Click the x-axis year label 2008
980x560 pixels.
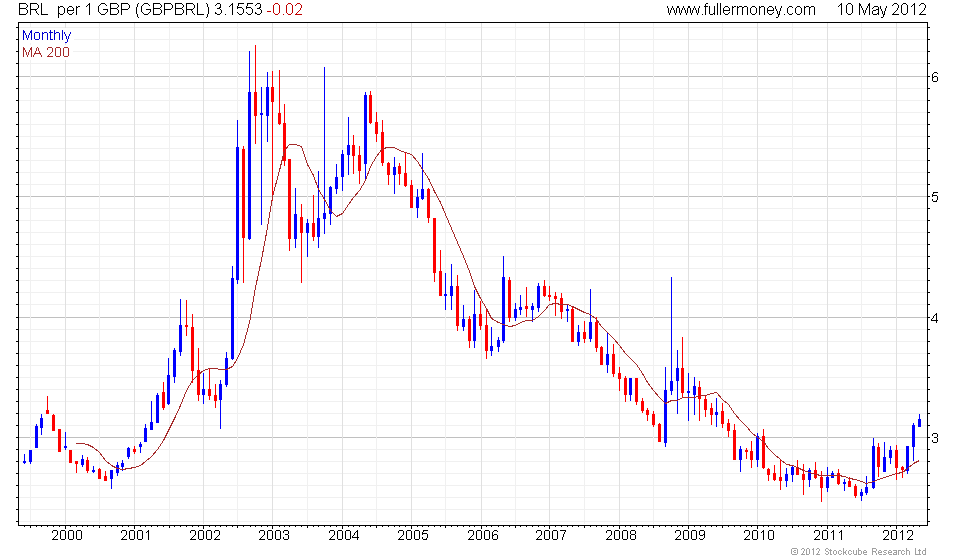coord(621,535)
